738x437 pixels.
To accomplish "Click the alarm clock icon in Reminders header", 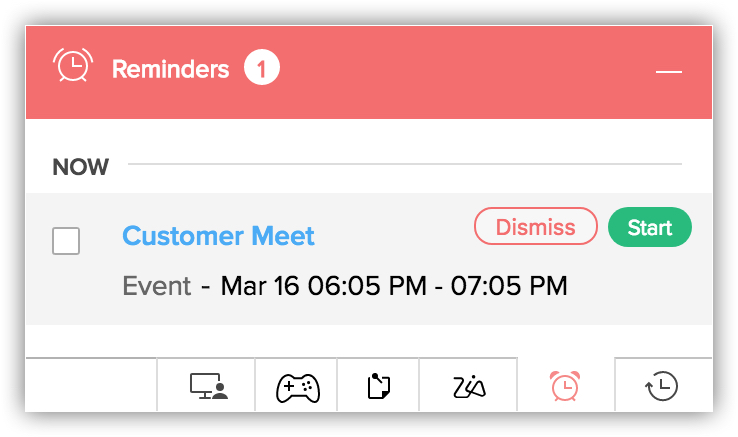I will click(x=72, y=67).
